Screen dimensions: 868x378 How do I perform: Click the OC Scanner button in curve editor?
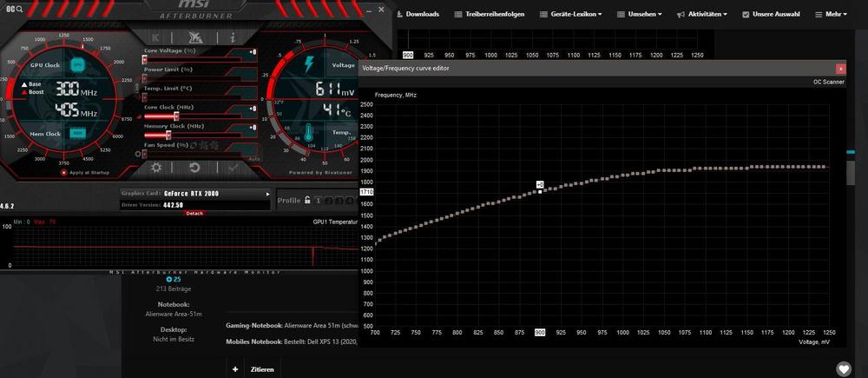pyautogui.click(x=828, y=81)
